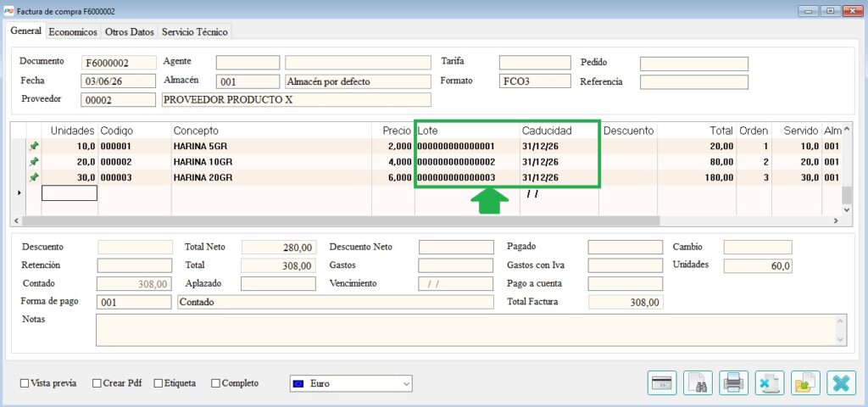Click the Tarifa input field

point(535,63)
